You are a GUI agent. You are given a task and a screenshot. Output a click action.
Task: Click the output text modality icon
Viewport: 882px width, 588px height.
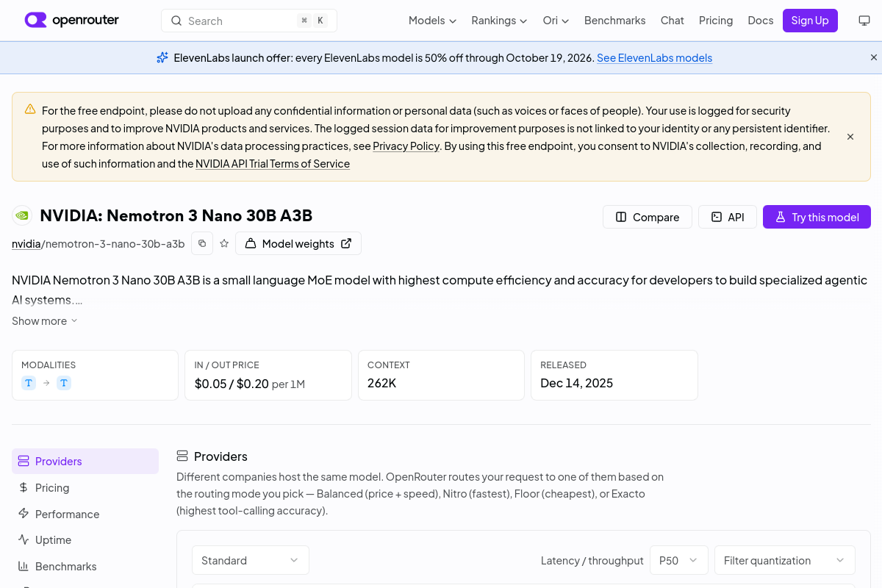64,383
